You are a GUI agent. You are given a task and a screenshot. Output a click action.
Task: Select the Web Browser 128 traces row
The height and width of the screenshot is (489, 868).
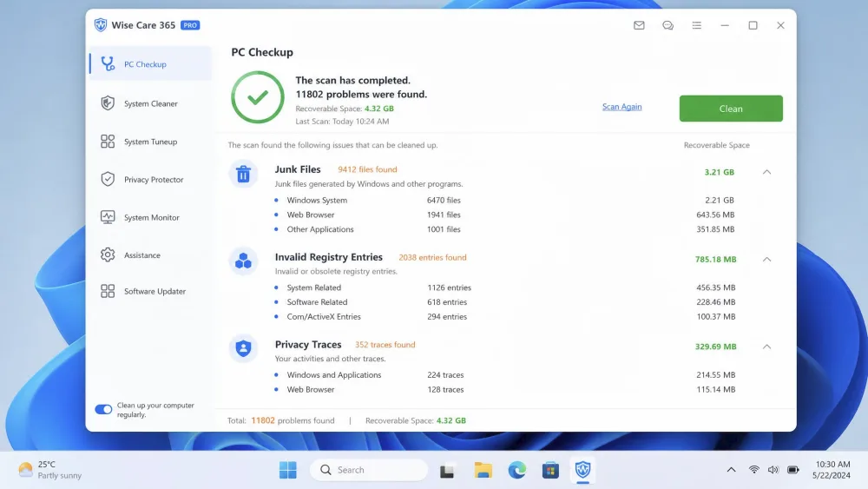tap(505, 389)
